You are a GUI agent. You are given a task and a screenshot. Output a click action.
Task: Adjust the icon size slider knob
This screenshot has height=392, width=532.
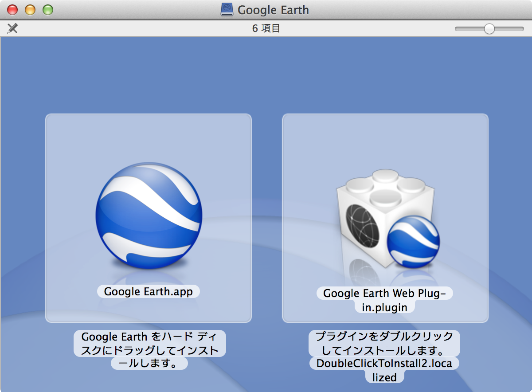click(x=489, y=29)
